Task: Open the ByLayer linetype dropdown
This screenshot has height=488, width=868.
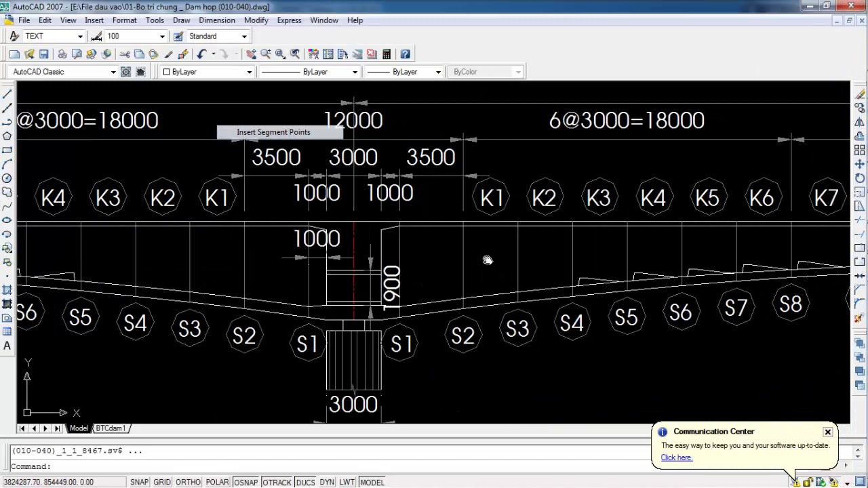Action: point(355,72)
